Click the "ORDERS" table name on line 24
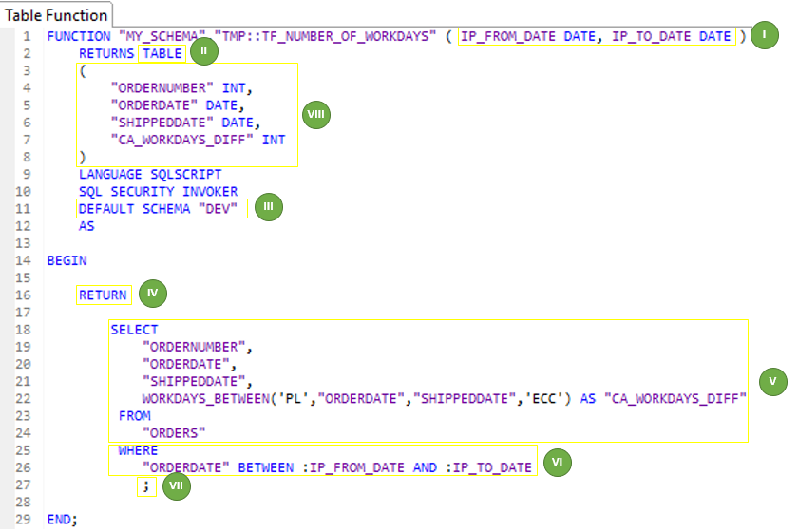The image size is (799, 532). [x=174, y=433]
